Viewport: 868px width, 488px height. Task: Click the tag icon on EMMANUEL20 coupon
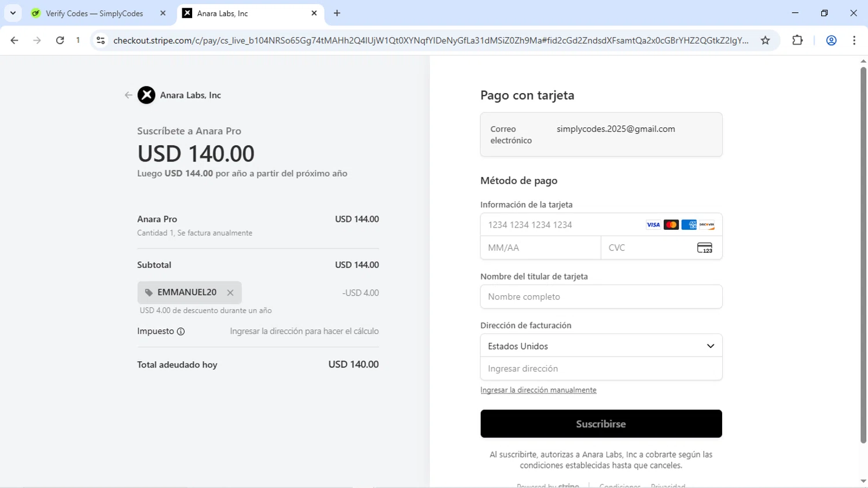[149, 293]
